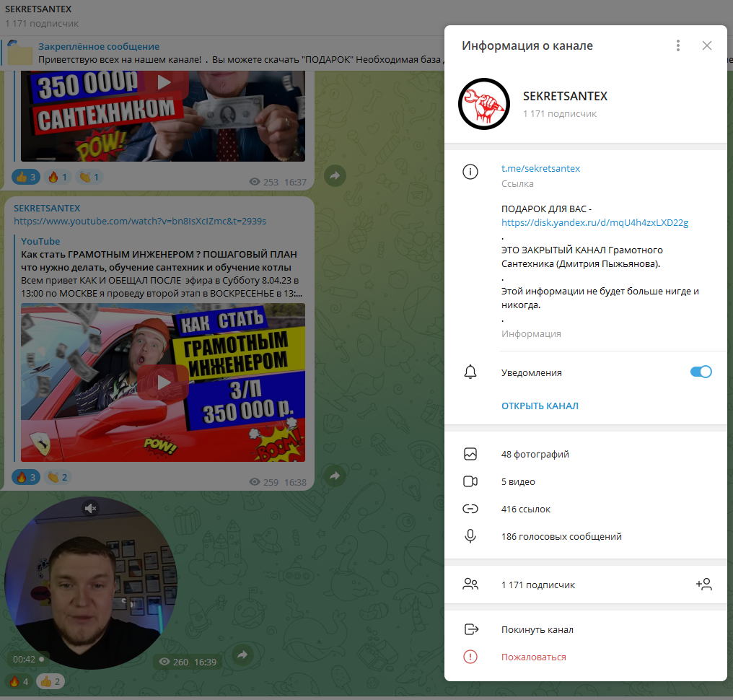Click the fire reaction with count 4
This screenshot has width=733, height=700.
(x=19, y=682)
